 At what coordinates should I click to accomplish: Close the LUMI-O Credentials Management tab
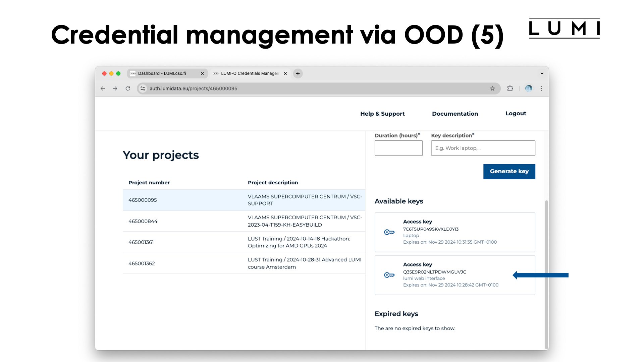click(285, 73)
